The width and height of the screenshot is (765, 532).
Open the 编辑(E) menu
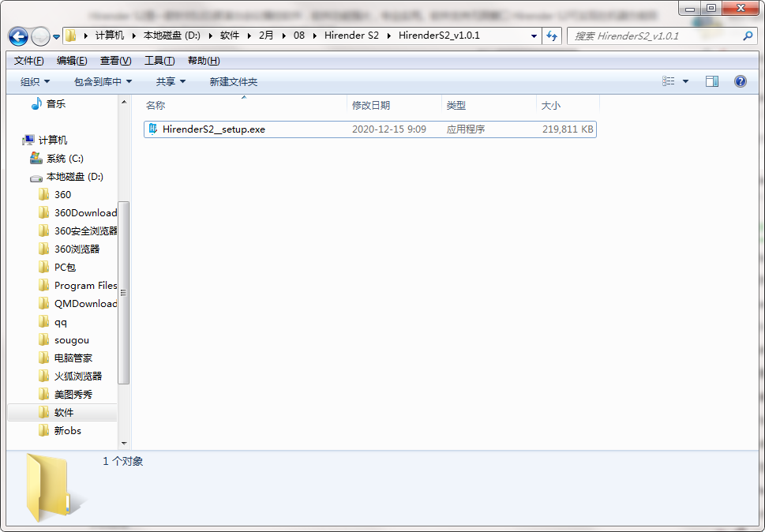pos(72,61)
